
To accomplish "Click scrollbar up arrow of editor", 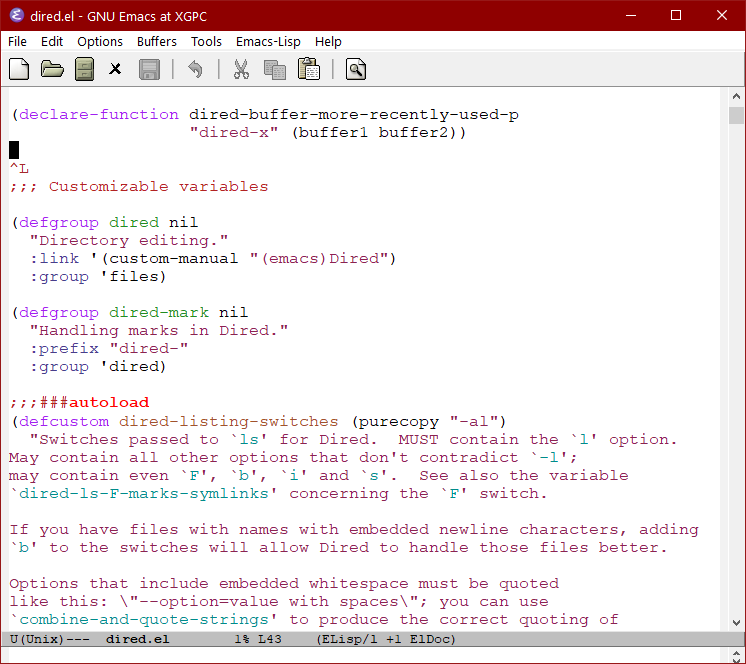I will pyautogui.click(x=736, y=97).
